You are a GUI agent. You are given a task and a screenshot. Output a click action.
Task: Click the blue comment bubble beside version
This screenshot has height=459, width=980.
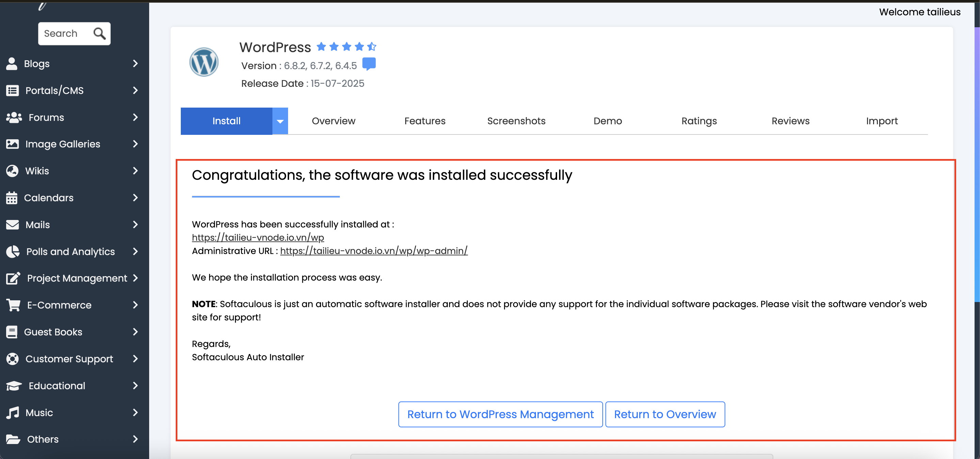pos(369,64)
